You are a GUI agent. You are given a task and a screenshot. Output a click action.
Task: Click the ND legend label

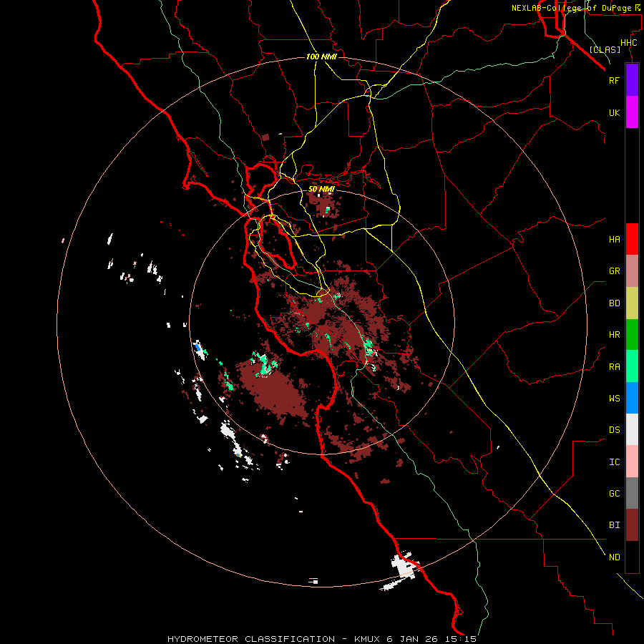click(614, 557)
